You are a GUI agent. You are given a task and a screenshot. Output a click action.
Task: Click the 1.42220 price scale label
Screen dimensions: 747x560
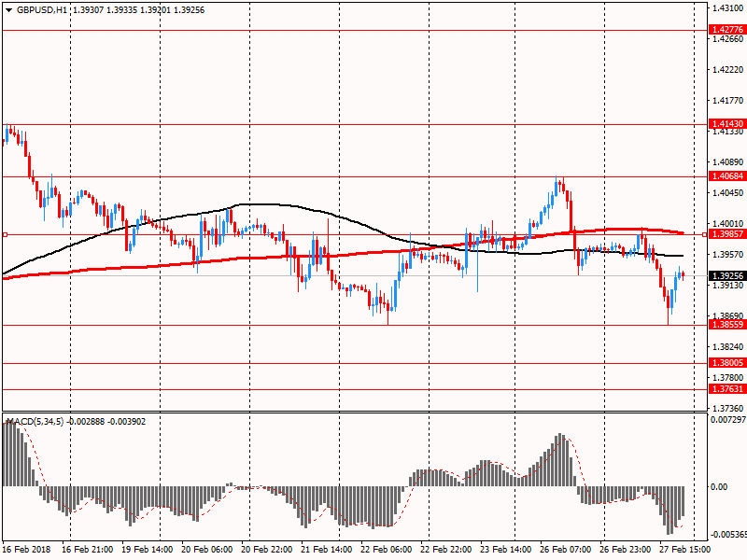click(x=727, y=70)
